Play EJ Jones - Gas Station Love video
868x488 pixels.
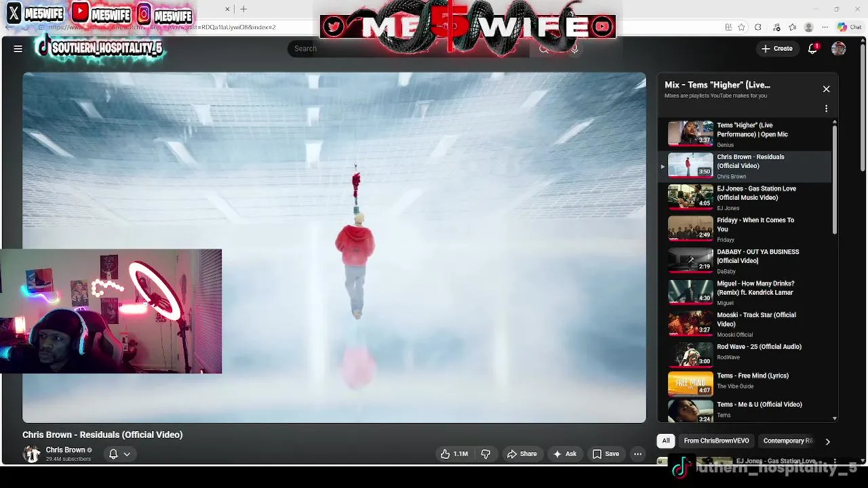click(744, 197)
